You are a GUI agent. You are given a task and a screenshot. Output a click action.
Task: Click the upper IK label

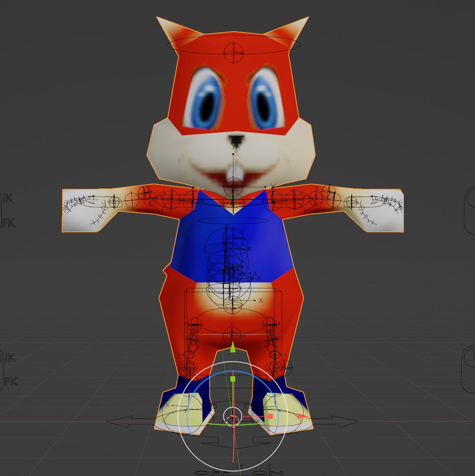(8, 198)
